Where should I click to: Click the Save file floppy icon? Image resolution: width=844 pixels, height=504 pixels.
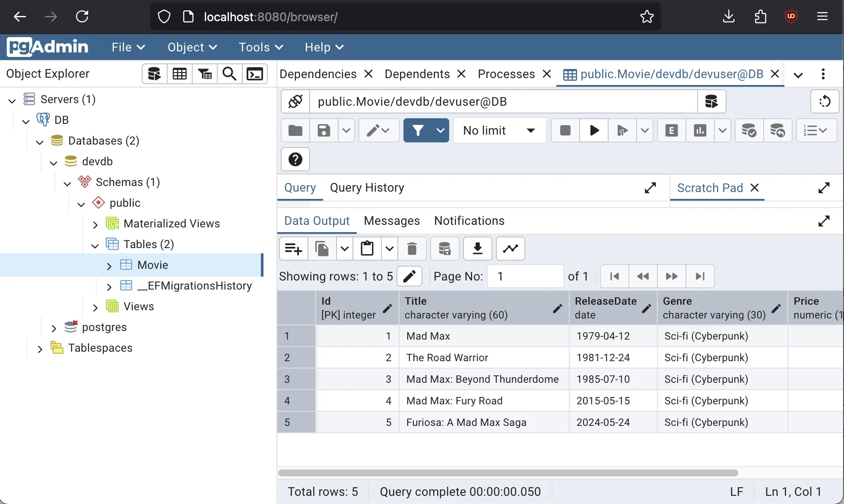324,130
